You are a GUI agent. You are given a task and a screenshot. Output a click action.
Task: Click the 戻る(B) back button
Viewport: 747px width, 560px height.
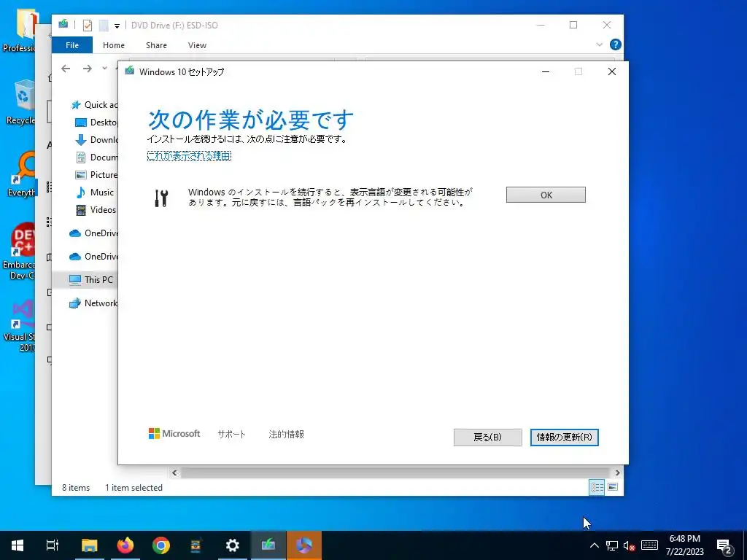[487, 437]
